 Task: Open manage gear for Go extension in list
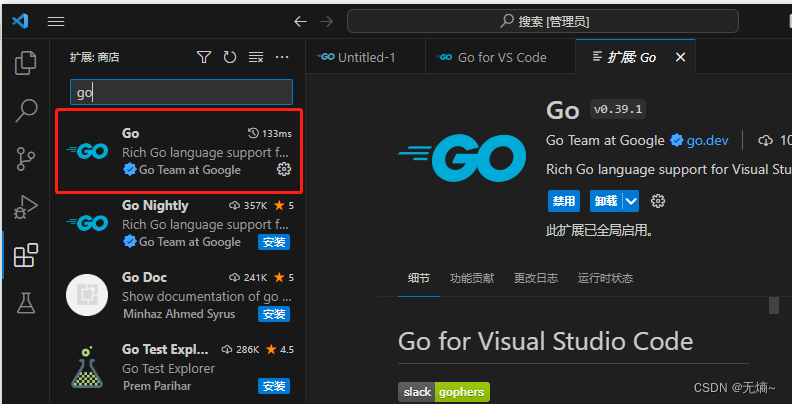(x=284, y=169)
